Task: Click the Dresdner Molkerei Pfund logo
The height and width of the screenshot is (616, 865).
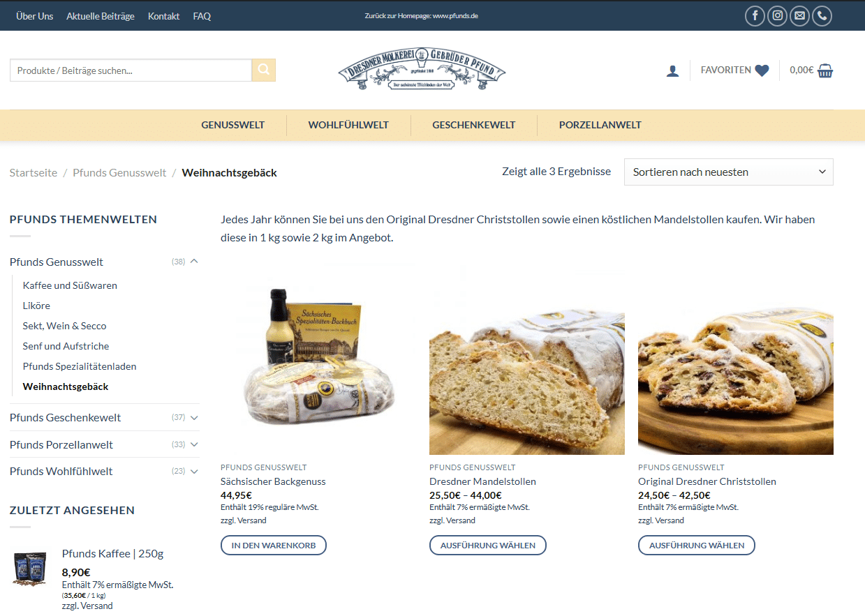Action: (422, 68)
